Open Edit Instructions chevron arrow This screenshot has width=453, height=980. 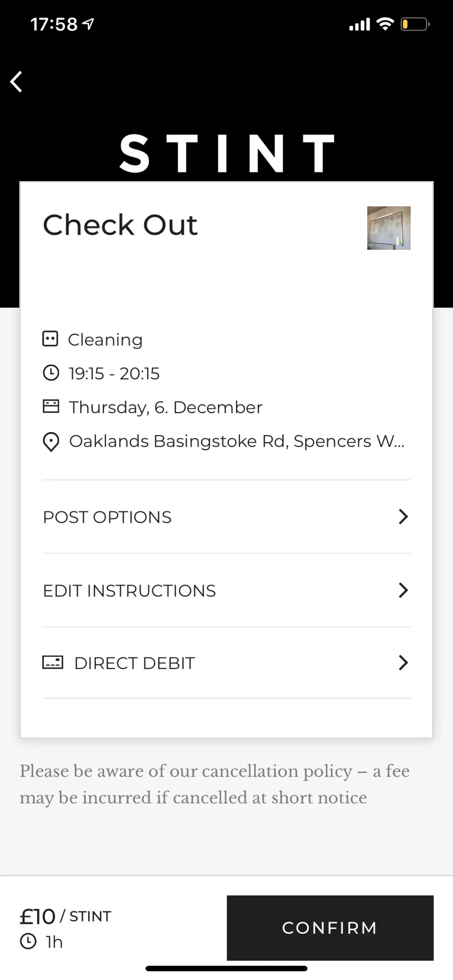(403, 590)
